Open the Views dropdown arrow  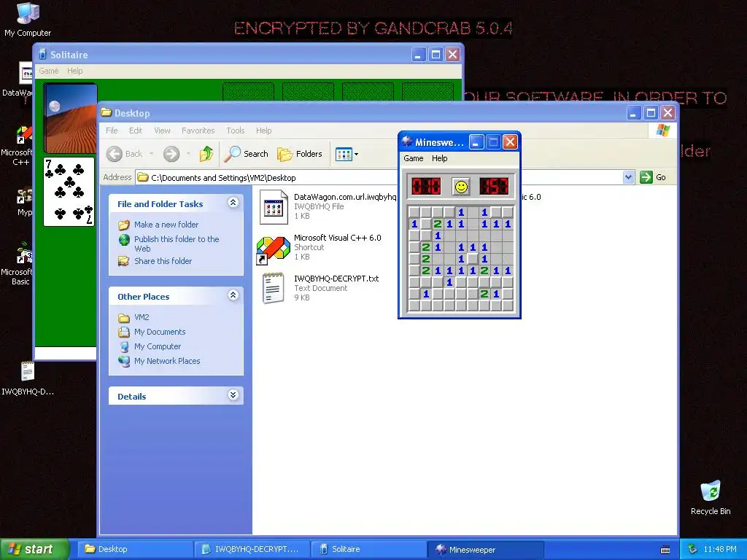click(356, 155)
